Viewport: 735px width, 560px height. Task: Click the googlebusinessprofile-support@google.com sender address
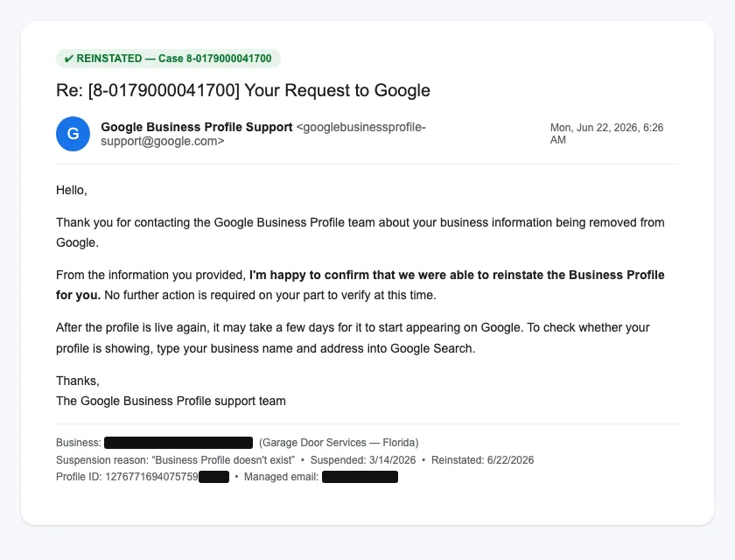coord(263,134)
